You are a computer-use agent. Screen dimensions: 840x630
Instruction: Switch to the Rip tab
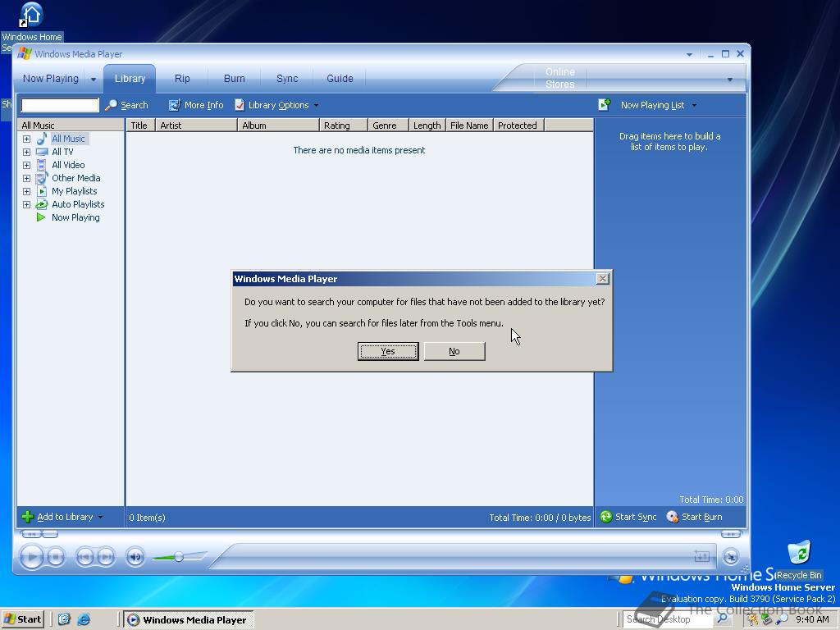click(x=182, y=78)
